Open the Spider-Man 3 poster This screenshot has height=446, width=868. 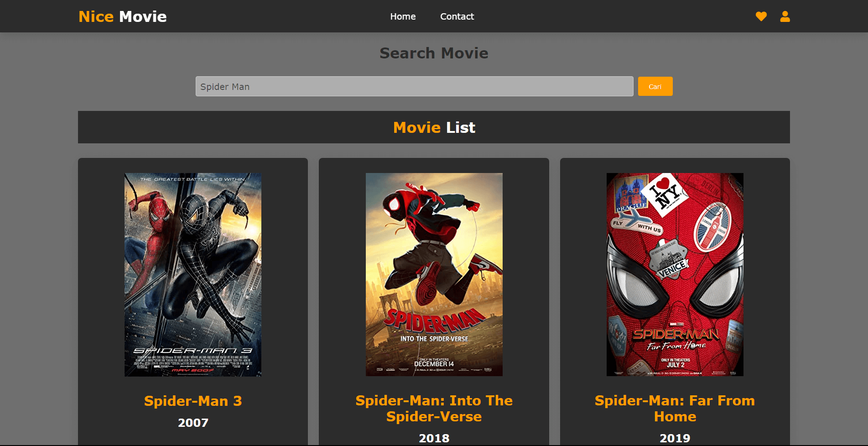click(193, 274)
